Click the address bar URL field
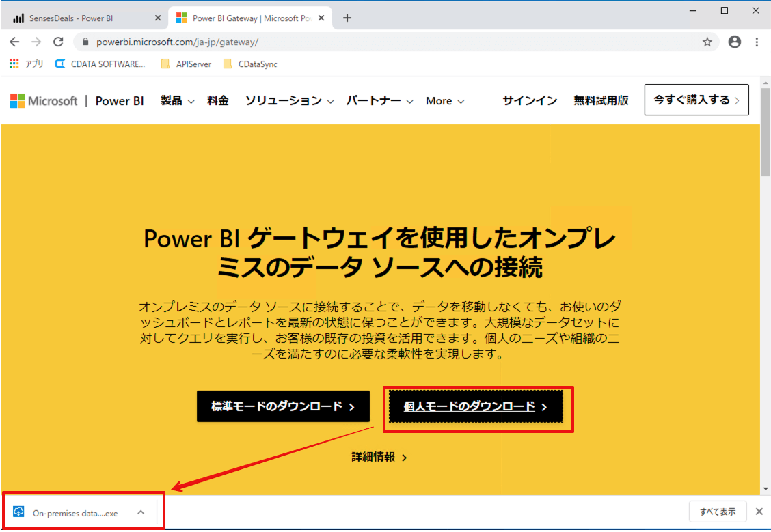The image size is (771, 532). 396,42
